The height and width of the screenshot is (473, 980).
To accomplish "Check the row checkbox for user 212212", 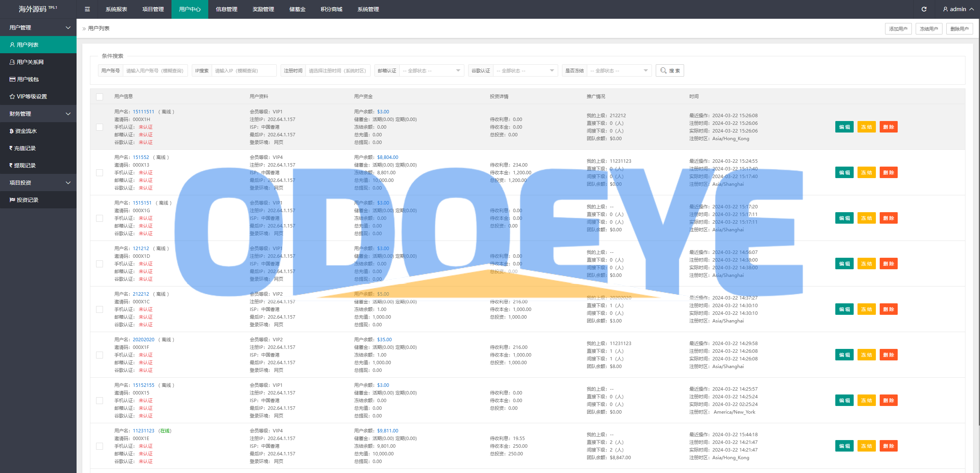I will pyautogui.click(x=100, y=309).
